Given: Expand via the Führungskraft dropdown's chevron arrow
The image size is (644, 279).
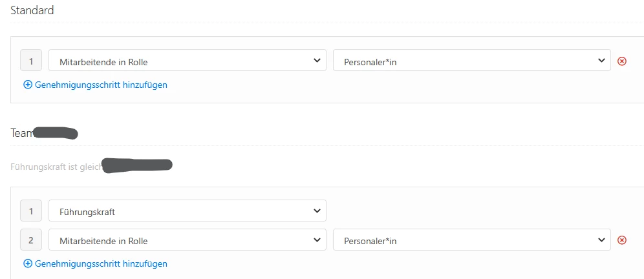Looking at the screenshot, I should coord(316,211).
